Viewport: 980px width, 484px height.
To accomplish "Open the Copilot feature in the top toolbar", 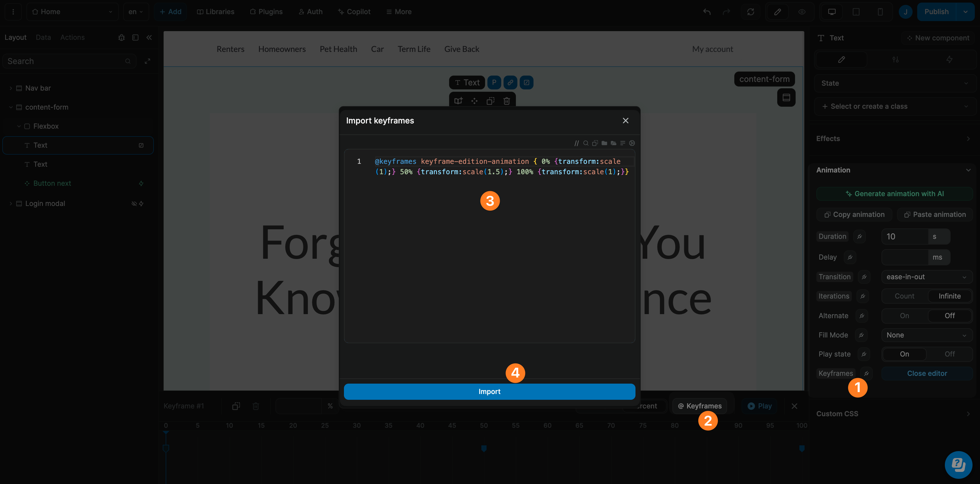I will click(354, 12).
